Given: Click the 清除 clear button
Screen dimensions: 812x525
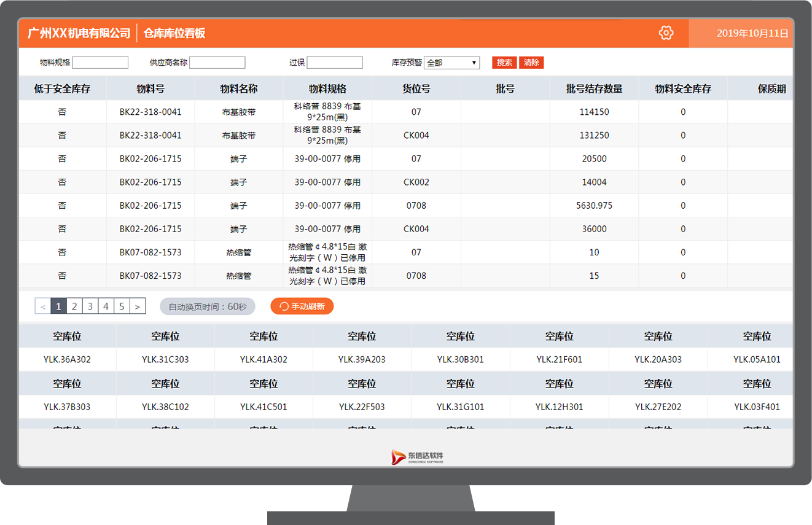Looking at the screenshot, I should point(531,62).
